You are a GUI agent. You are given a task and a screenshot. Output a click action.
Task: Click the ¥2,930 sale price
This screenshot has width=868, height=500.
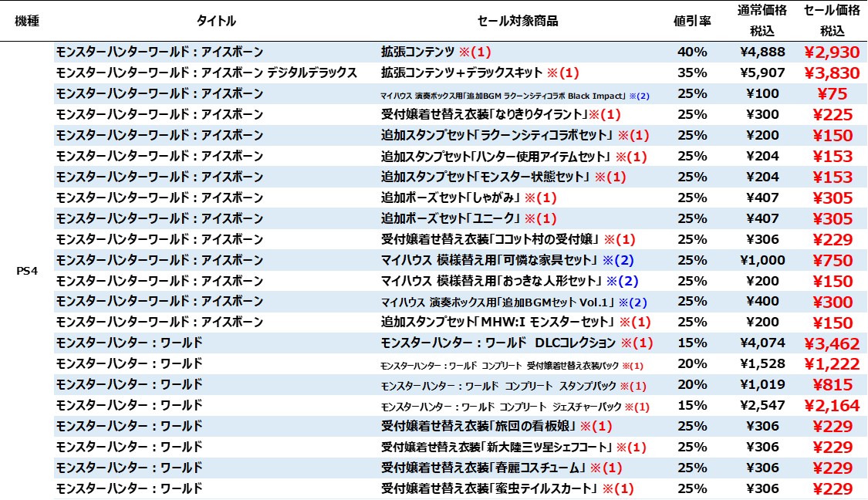tap(832, 52)
